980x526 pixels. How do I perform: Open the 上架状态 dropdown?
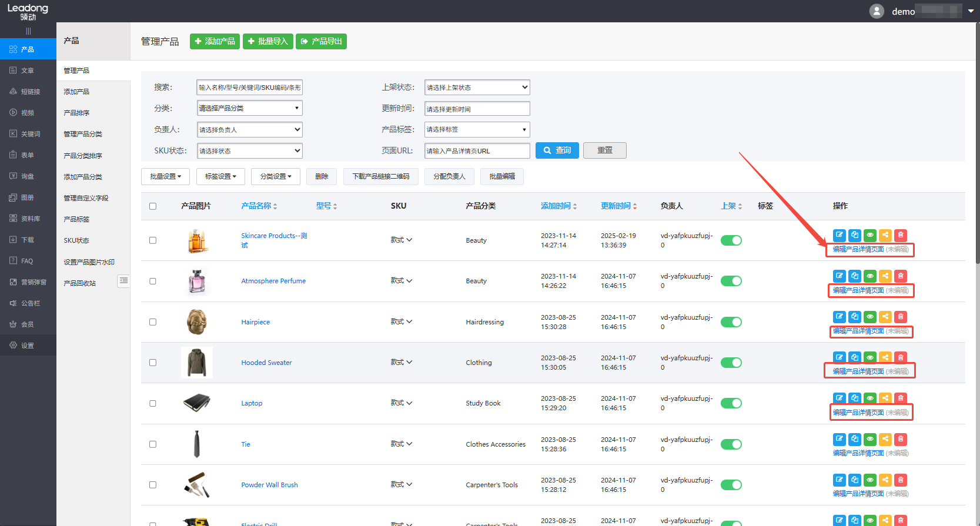pos(477,88)
